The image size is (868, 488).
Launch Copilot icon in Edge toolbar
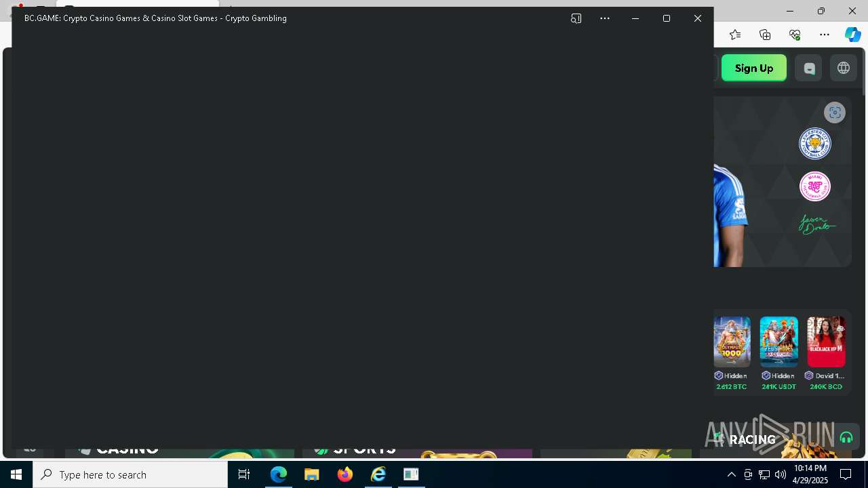(852, 35)
